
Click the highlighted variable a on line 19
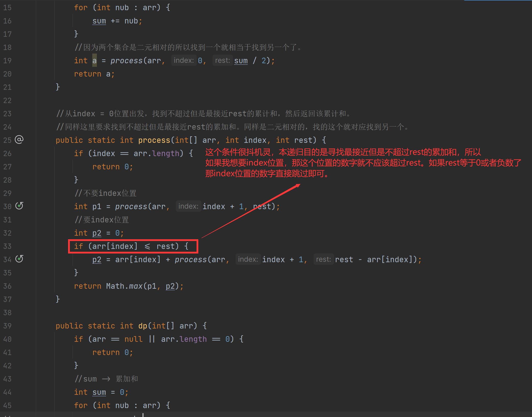[95, 61]
